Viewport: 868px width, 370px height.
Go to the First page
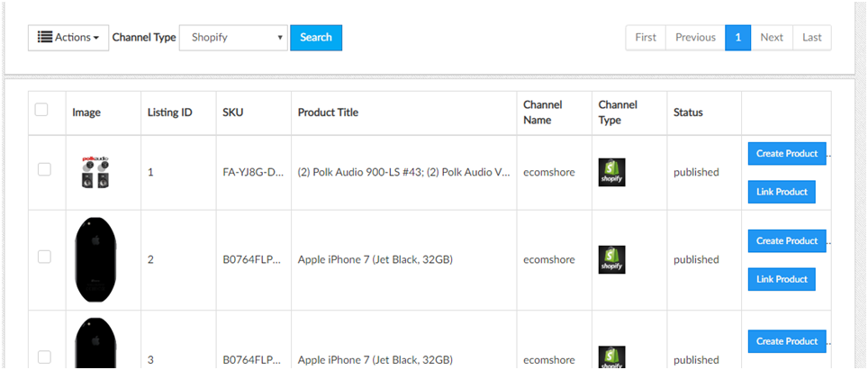(x=646, y=38)
